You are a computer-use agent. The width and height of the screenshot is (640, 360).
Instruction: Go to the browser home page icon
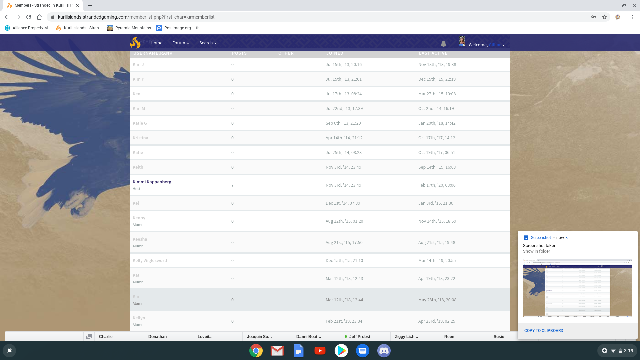39,17
